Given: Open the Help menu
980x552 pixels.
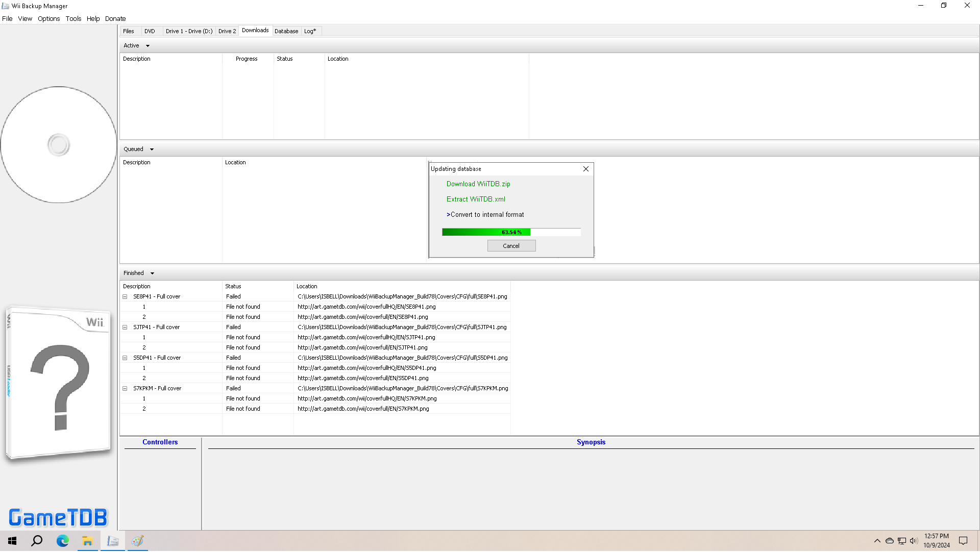Looking at the screenshot, I should pos(93,19).
